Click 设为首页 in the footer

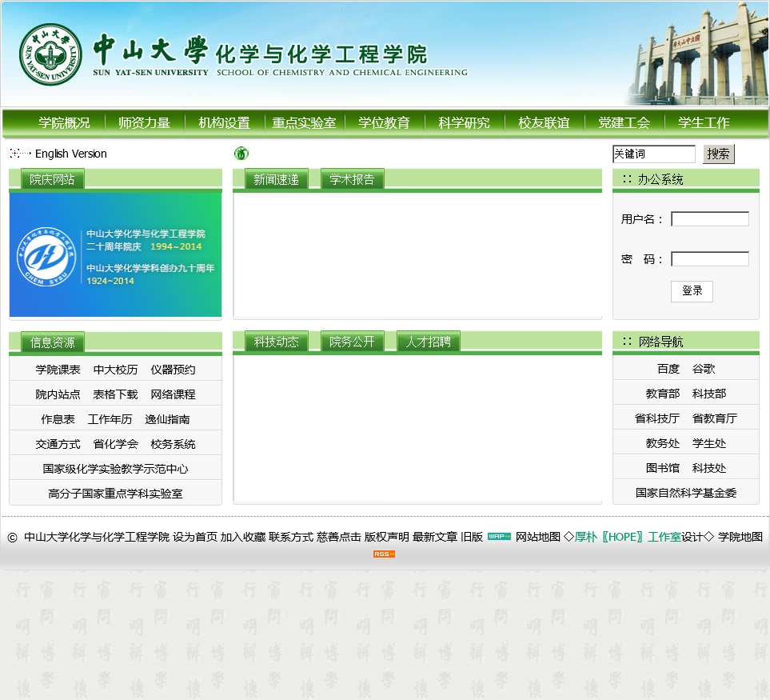click(195, 537)
